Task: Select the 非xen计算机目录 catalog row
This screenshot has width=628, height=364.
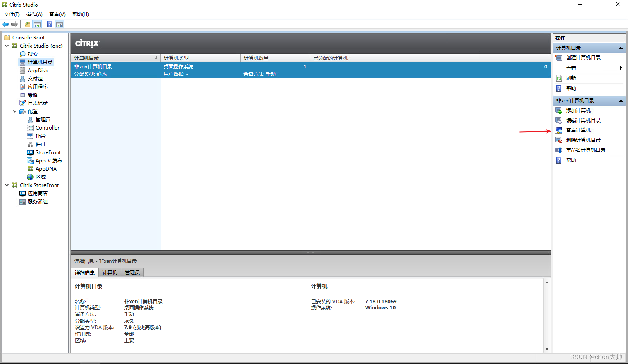Action: click(310, 70)
